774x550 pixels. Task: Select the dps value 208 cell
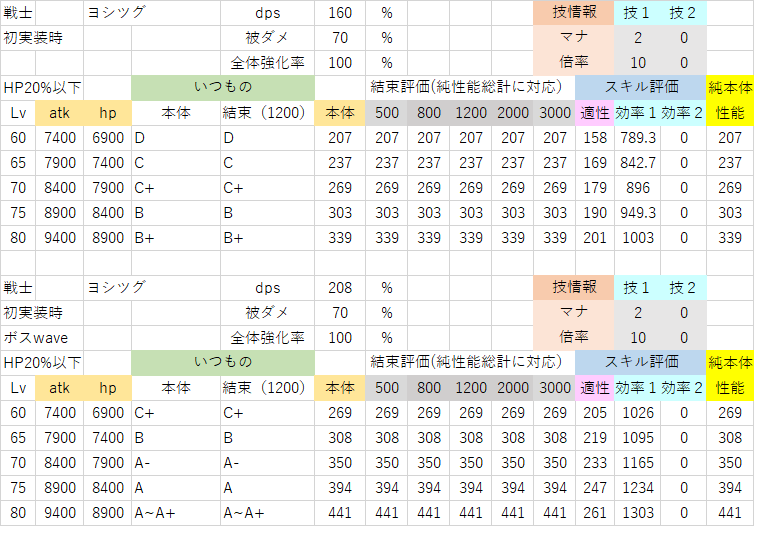click(340, 288)
